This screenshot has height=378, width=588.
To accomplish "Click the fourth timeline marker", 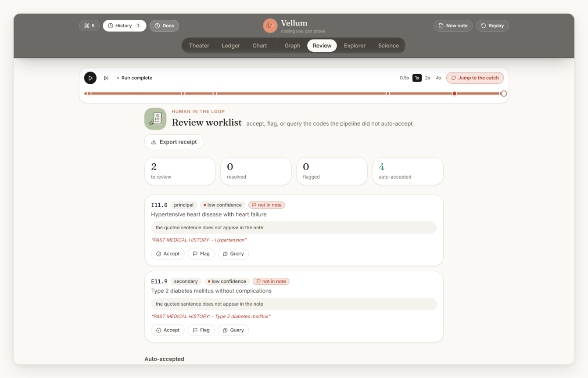I will click(x=388, y=94).
